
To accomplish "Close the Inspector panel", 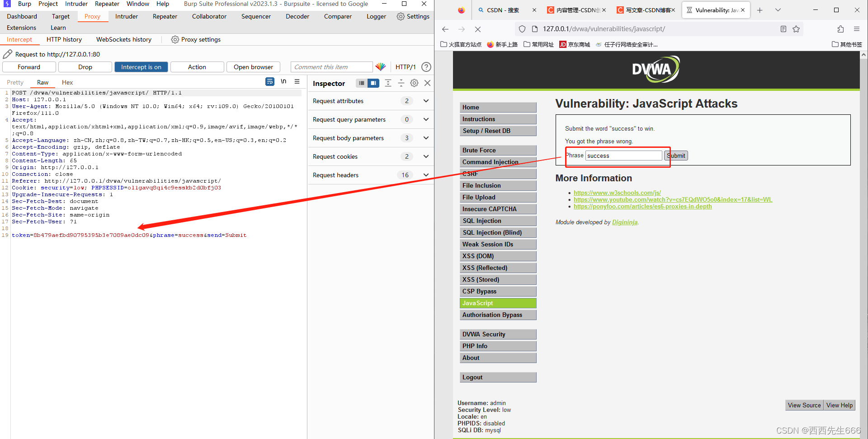I will (x=427, y=83).
